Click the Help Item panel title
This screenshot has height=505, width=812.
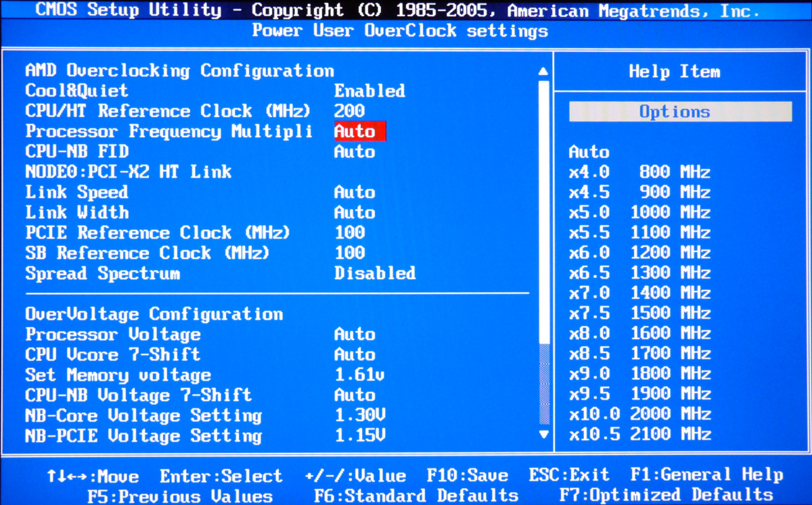(x=674, y=72)
